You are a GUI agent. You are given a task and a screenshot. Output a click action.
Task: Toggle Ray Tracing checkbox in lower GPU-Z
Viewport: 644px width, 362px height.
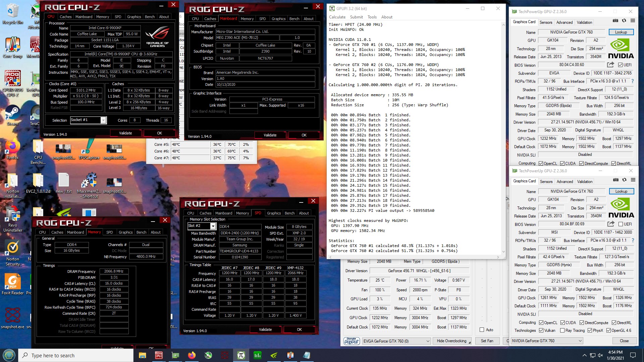tap(562, 330)
